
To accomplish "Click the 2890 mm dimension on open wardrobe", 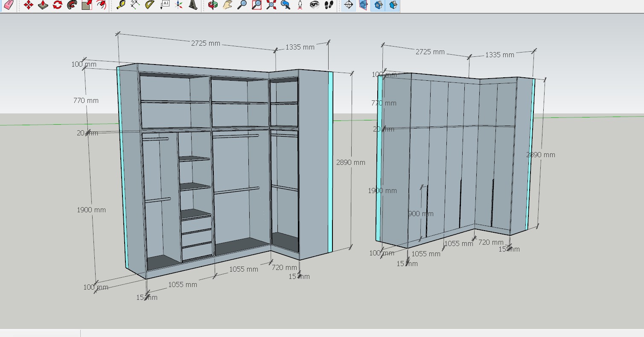I will [350, 162].
